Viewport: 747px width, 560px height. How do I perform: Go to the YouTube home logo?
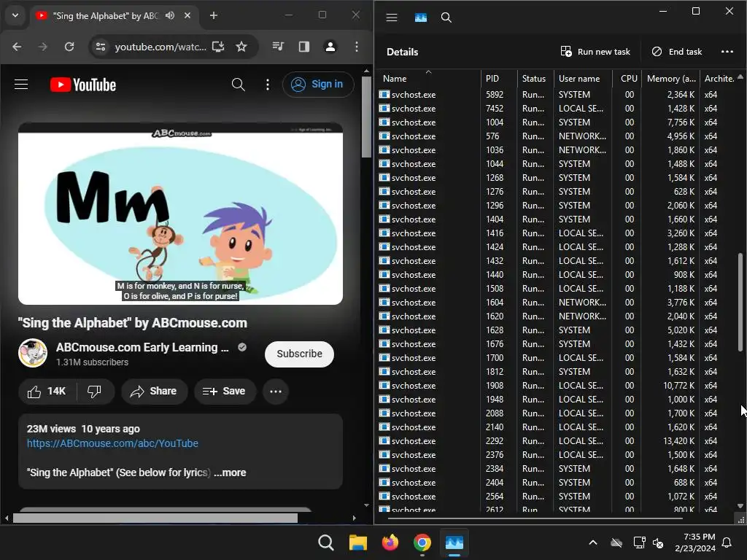tap(83, 85)
